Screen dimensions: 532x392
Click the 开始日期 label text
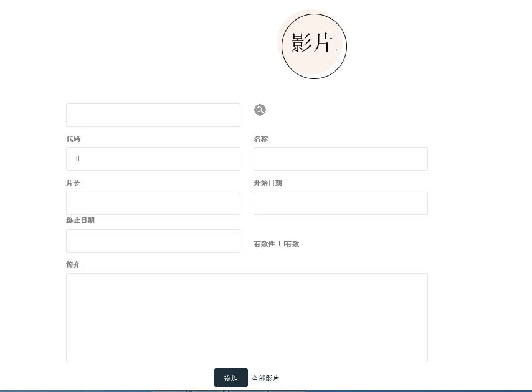click(268, 183)
